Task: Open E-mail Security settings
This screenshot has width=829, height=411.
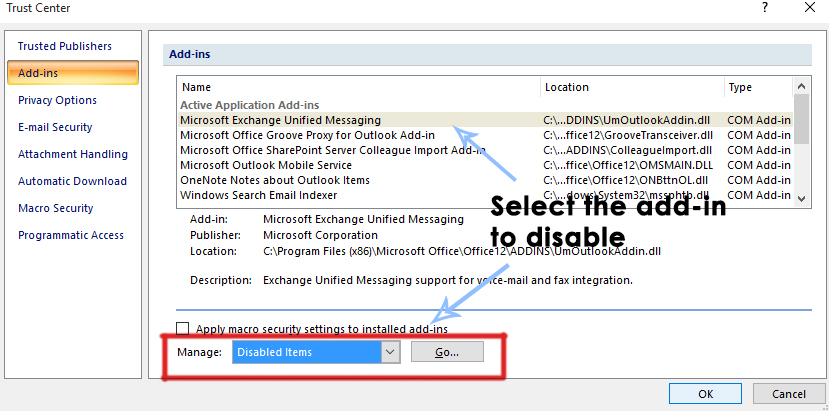Action: point(55,127)
